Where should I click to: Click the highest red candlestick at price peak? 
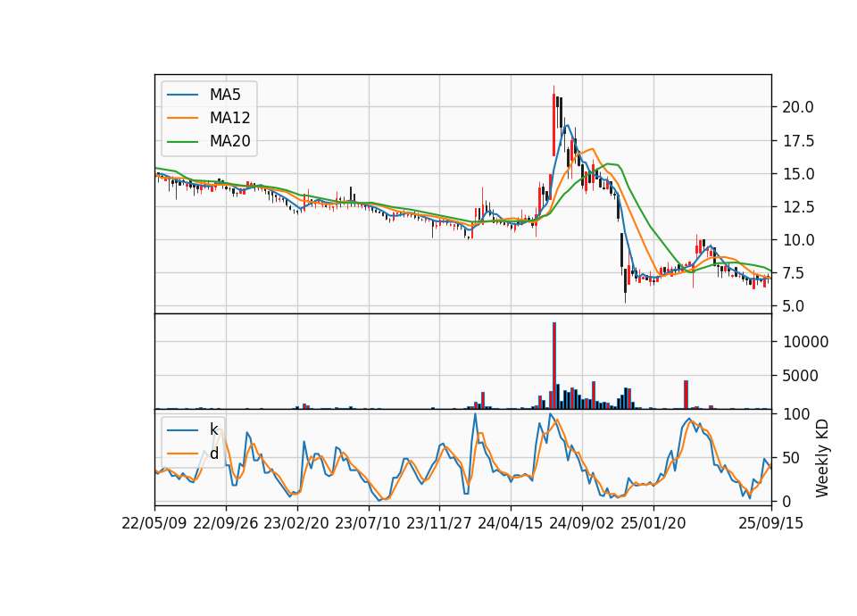point(553,121)
